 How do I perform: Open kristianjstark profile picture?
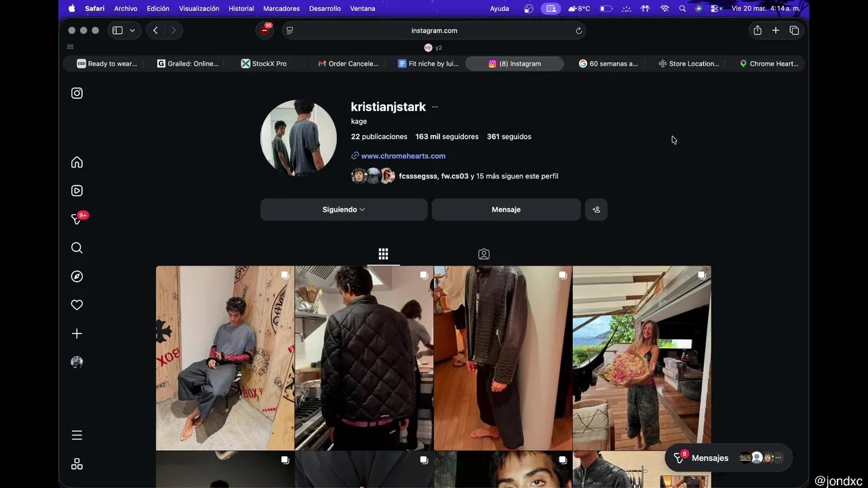298,138
